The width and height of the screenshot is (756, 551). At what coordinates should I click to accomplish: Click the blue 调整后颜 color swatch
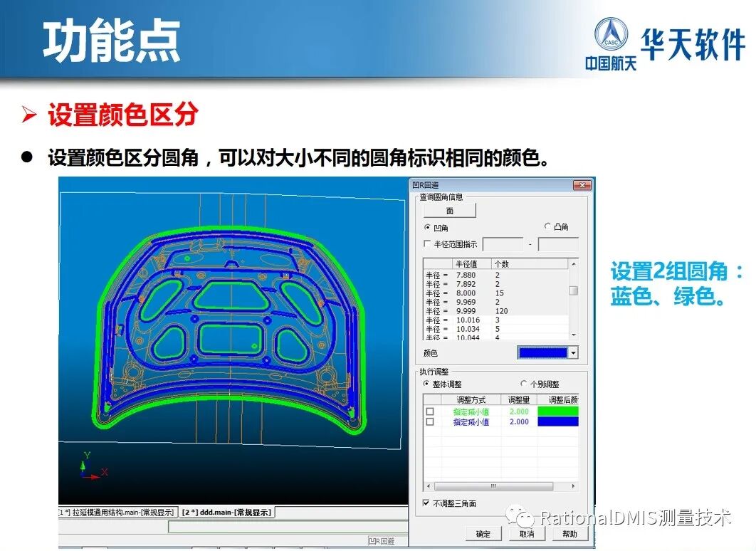tap(559, 421)
